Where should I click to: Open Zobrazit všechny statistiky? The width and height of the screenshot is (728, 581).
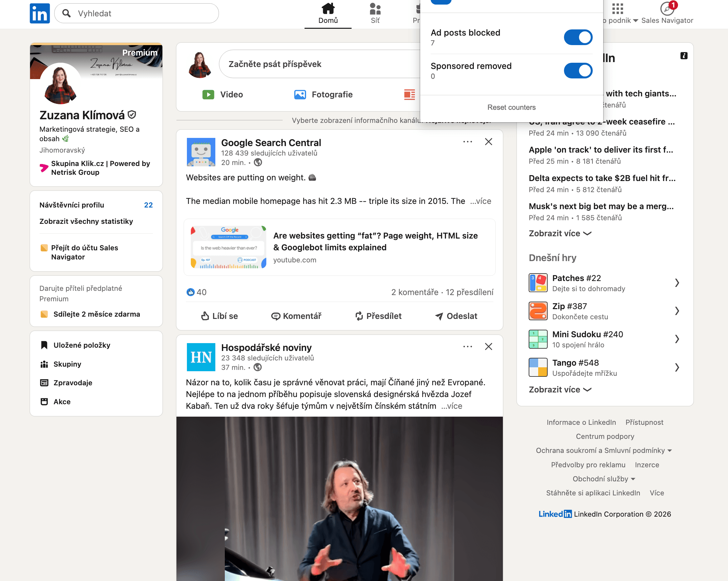[x=86, y=222]
